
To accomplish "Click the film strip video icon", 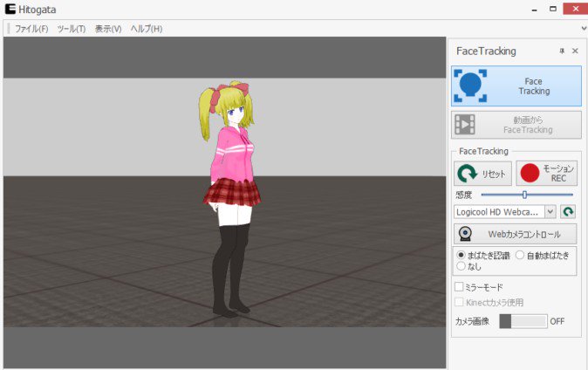I will pos(465,125).
